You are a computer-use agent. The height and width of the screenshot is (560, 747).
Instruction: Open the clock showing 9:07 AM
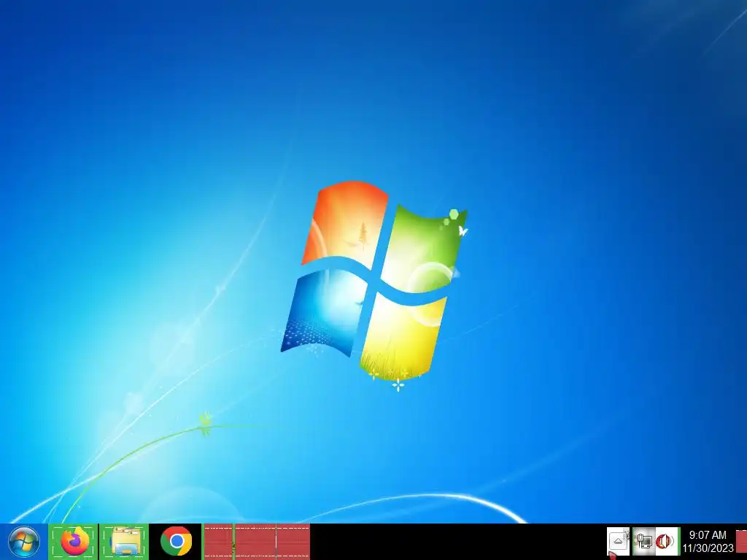[x=708, y=542]
